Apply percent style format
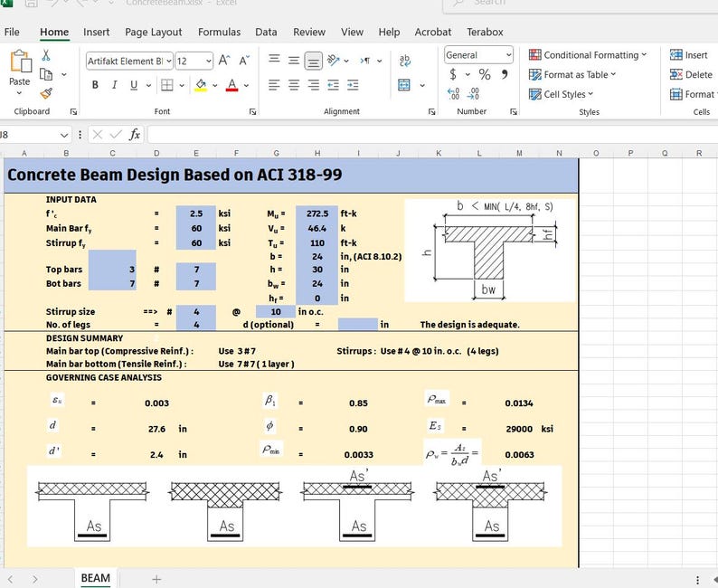Screen dimensions: 718x588 (485, 74)
